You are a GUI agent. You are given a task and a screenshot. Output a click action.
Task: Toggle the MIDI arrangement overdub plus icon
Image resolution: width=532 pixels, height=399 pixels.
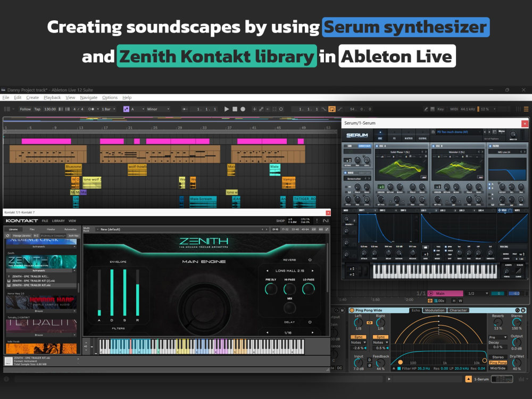(x=254, y=109)
